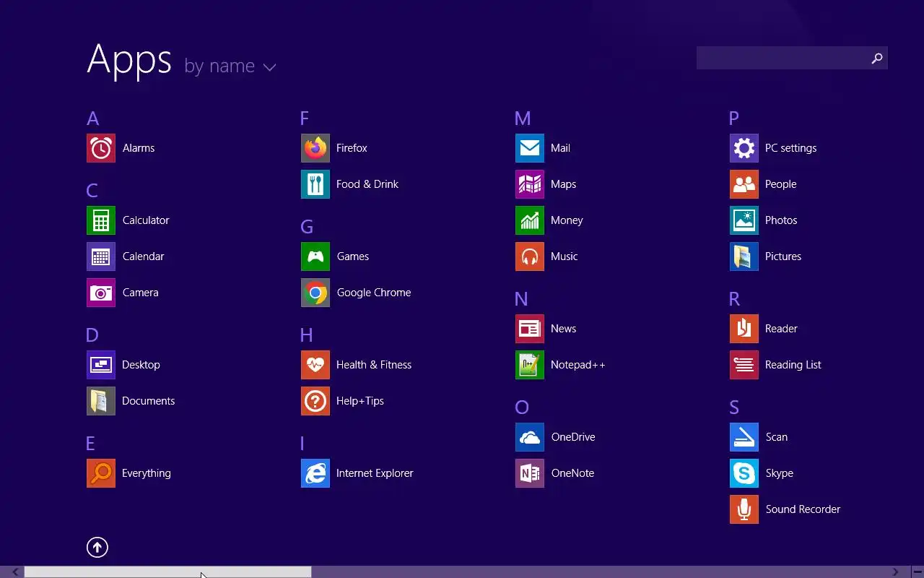The width and height of the screenshot is (924, 578).
Task: Open the Calendar tile icon
Action: 101,256
